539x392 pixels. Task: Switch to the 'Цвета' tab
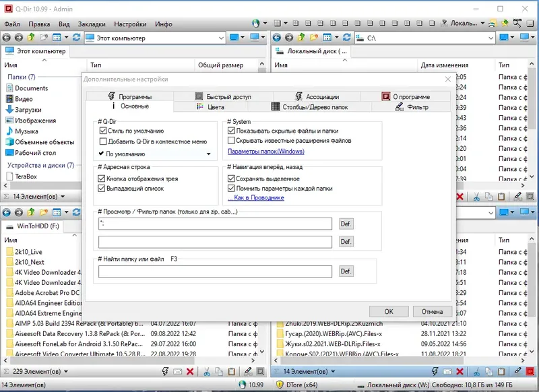[x=211, y=107]
